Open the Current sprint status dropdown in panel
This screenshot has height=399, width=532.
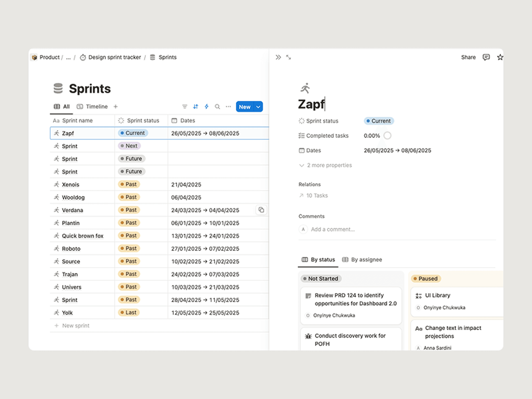tap(379, 121)
